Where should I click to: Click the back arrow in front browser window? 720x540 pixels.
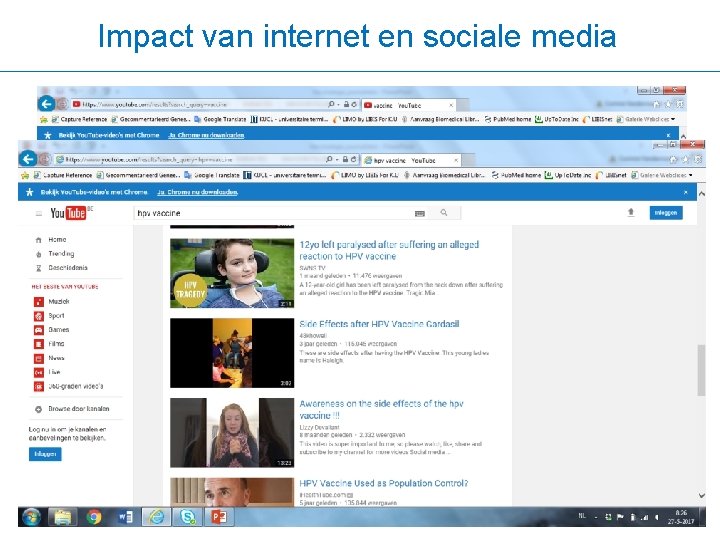28,159
